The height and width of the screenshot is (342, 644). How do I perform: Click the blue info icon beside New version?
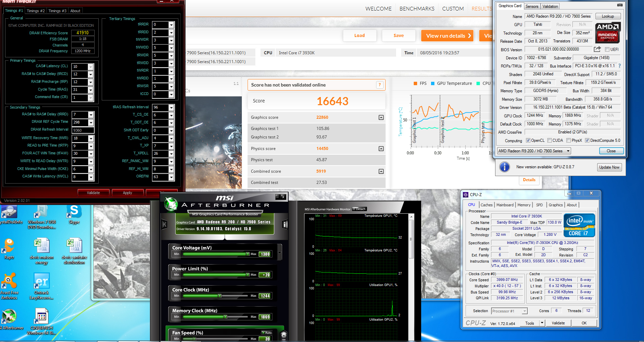(505, 167)
